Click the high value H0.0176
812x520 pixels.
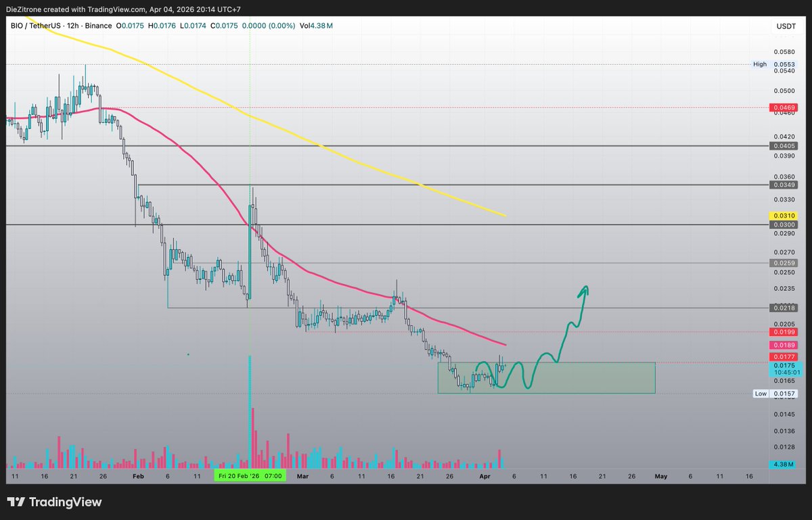(x=161, y=26)
